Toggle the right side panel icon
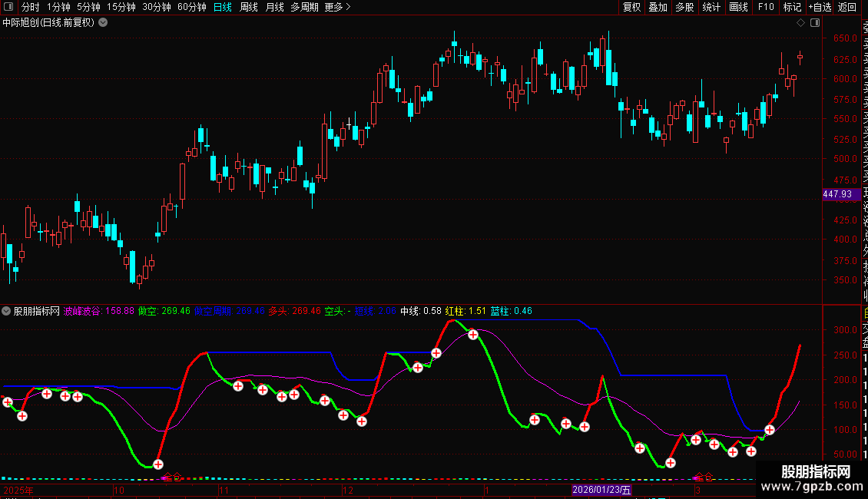Image resolution: width=868 pixels, height=499 pixels. [x=815, y=23]
